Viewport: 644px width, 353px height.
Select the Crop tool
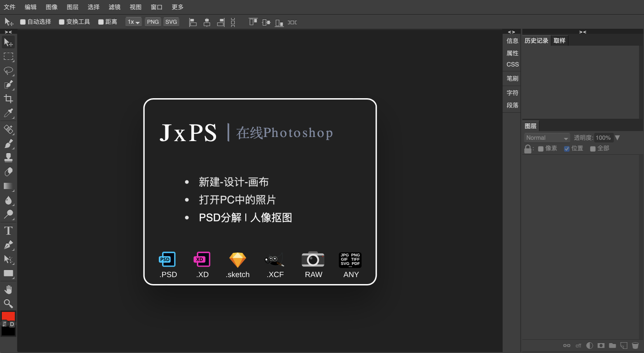[x=8, y=99]
